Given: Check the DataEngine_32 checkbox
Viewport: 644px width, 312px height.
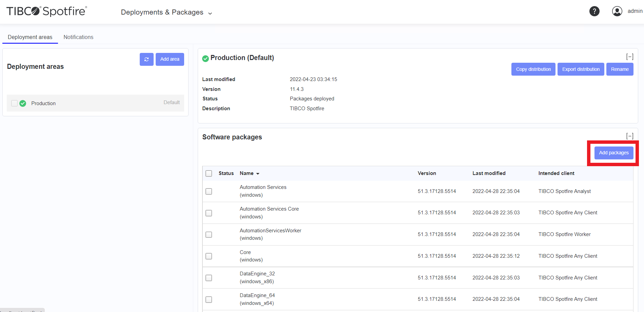Looking at the screenshot, I should 209,278.
